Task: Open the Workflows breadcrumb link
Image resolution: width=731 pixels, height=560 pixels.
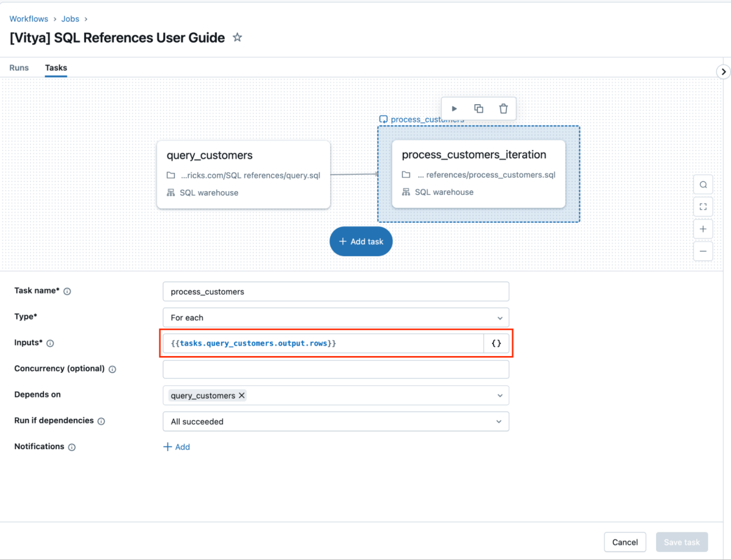Action: (30, 19)
